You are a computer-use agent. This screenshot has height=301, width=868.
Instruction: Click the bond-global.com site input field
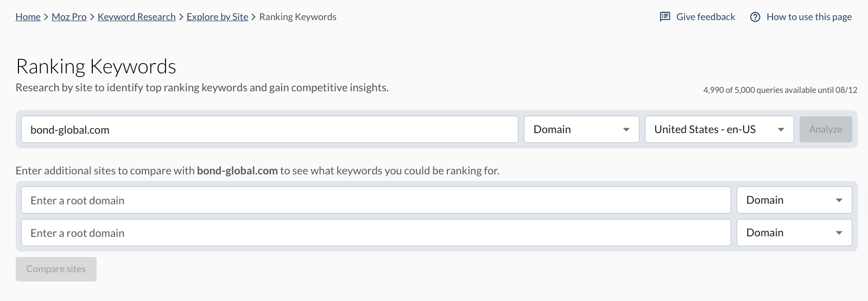point(269,129)
